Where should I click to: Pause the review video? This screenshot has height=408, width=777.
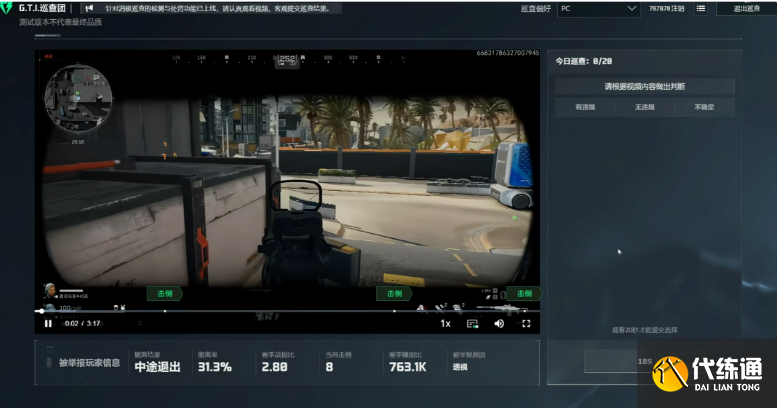[48, 323]
